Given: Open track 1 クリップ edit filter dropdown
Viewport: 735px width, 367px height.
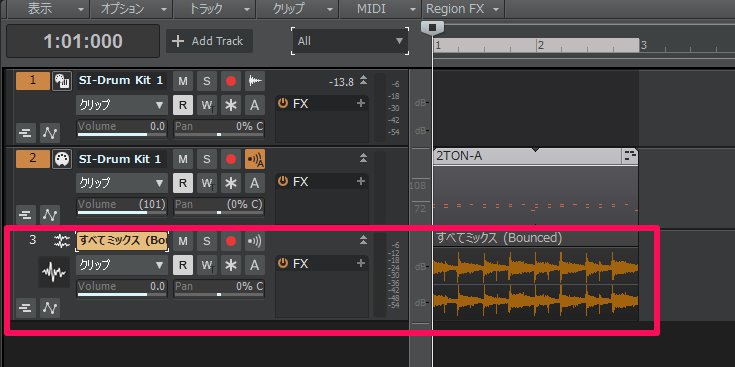Looking at the screenshot, I should tap(121, 105).
